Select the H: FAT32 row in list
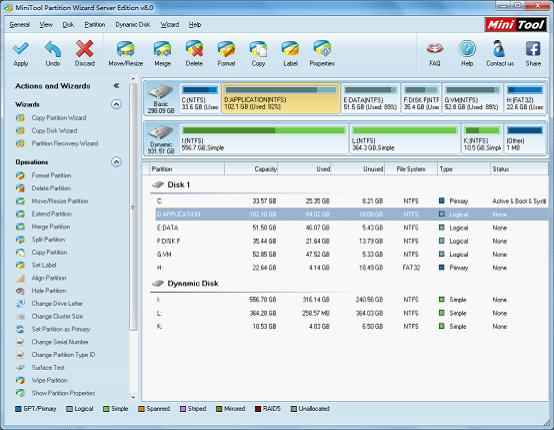This screenshot has height=430, width=554. 352,268
